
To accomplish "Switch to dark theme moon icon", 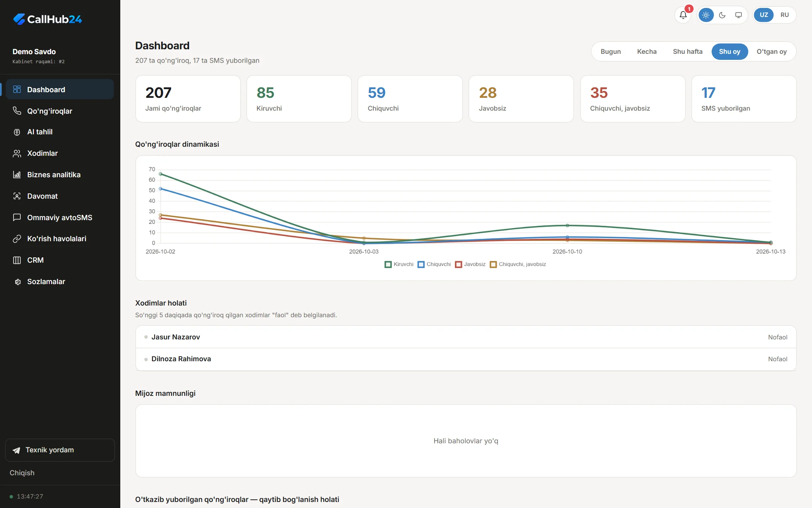I will (x=722, y=15).
